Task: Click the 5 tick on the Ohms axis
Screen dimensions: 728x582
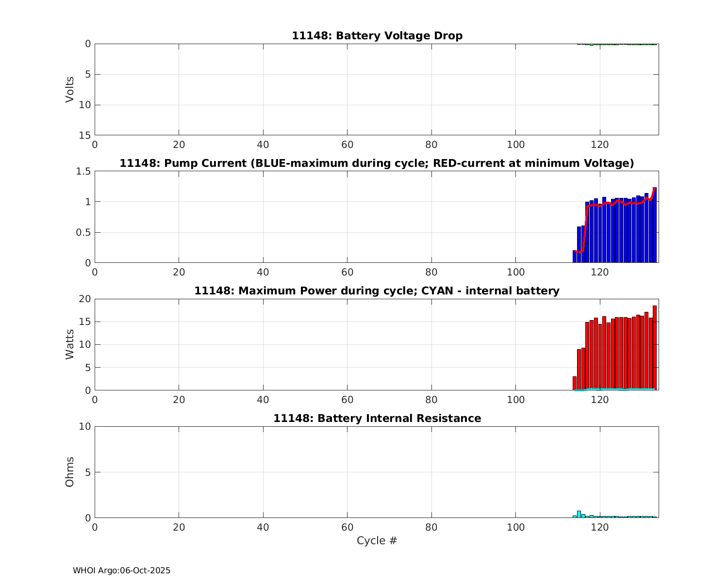Action: coord(88,472)
